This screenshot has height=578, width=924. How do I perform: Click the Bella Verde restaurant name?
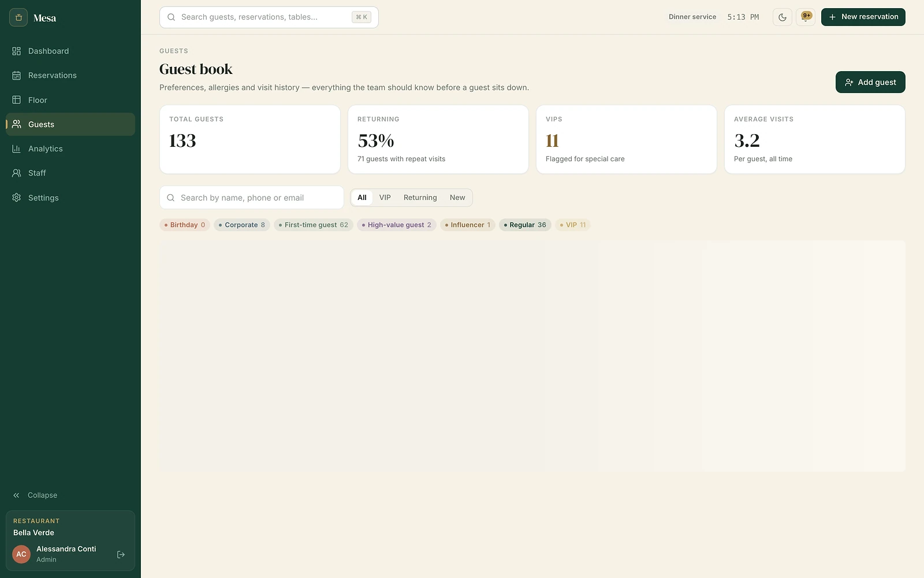click(x=34, y=533)
